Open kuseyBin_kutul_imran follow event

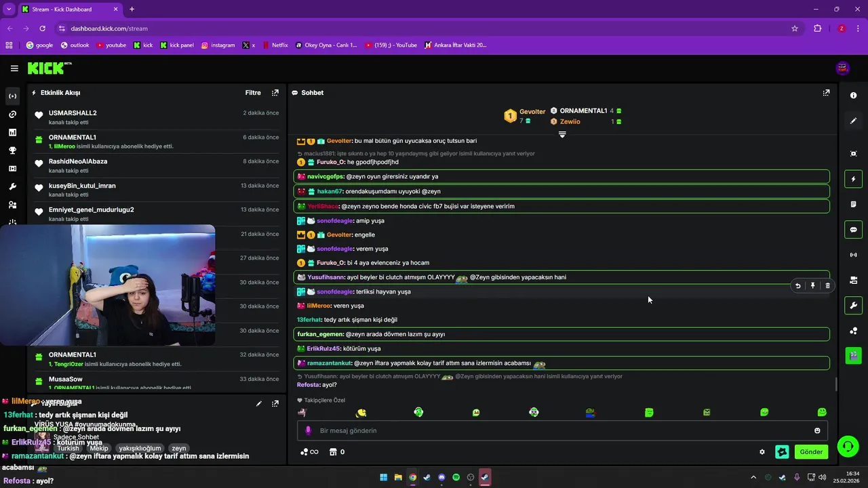[x=155, y=190]
